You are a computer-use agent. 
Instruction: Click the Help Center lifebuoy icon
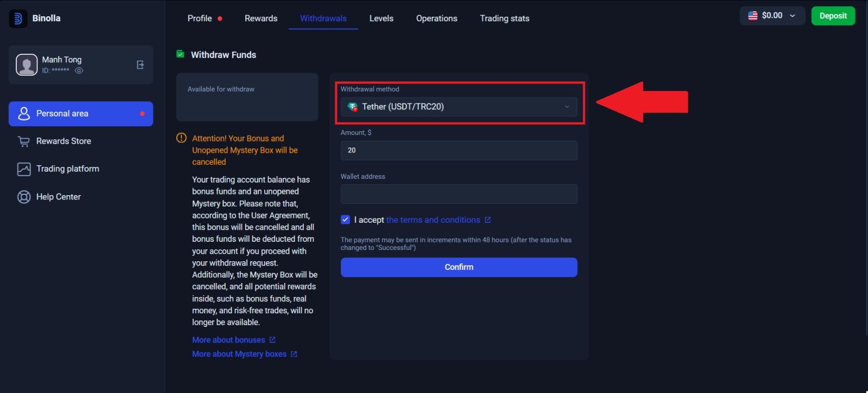coord(24,197)
